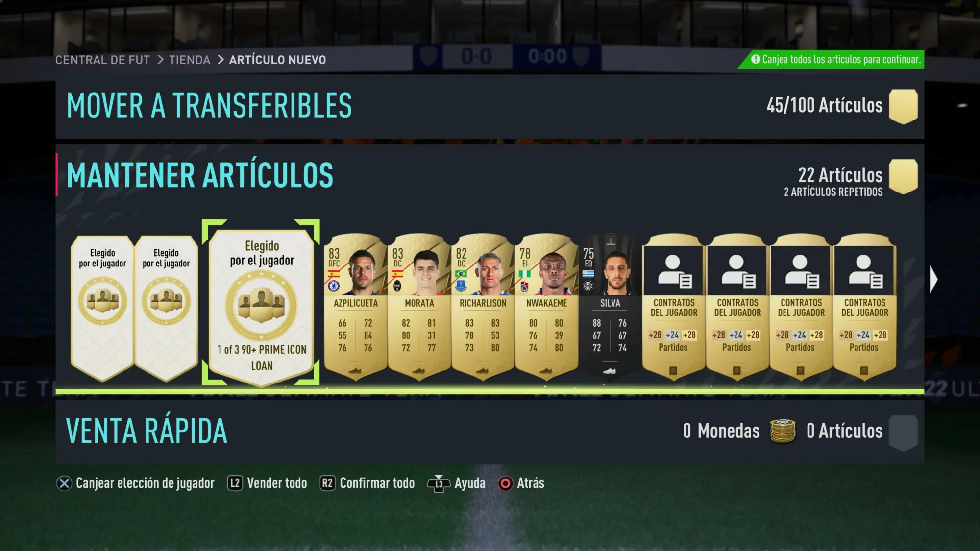
Task: Click the gold card icon beside 22 Artículos
Action: point(903,176)
